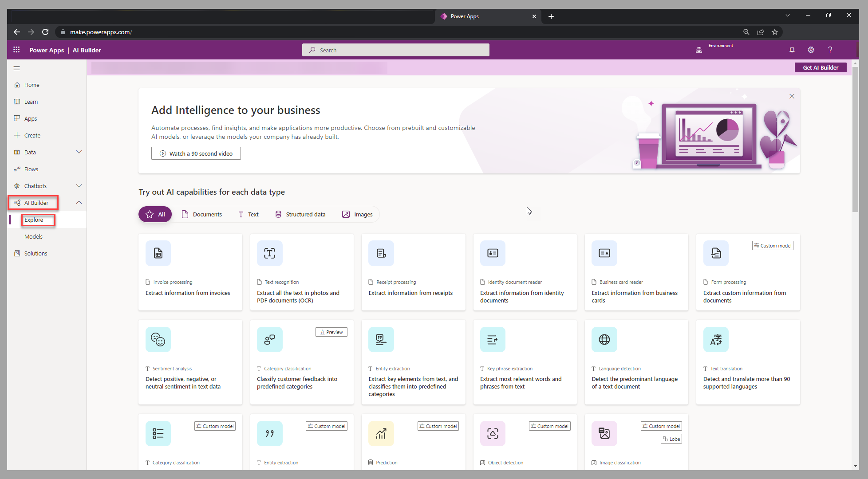
Task: Expand the Data sidebar section
Action: point(79,152)
